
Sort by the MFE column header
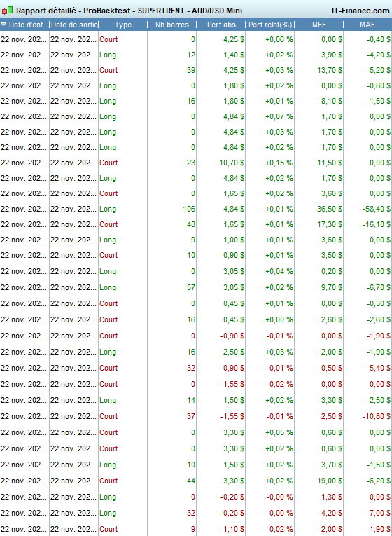(319, 25)
